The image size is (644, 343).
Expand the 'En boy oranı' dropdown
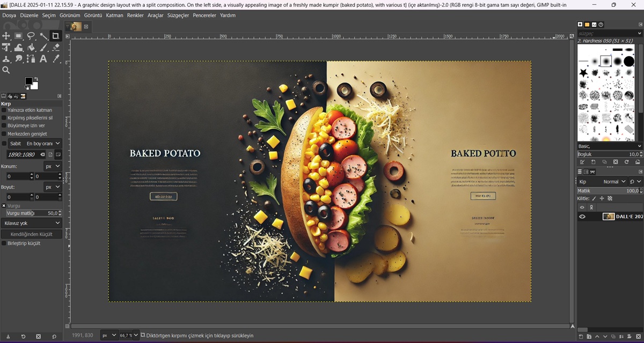pos(43,144)
